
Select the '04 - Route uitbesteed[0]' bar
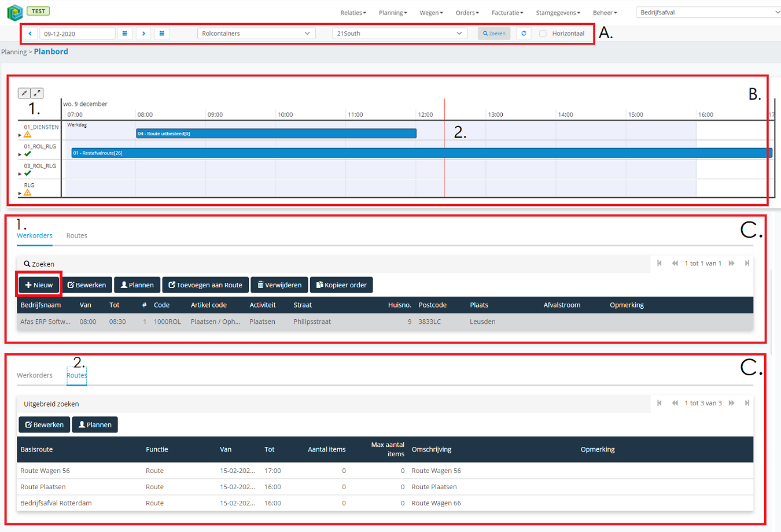tap(276, 134)
